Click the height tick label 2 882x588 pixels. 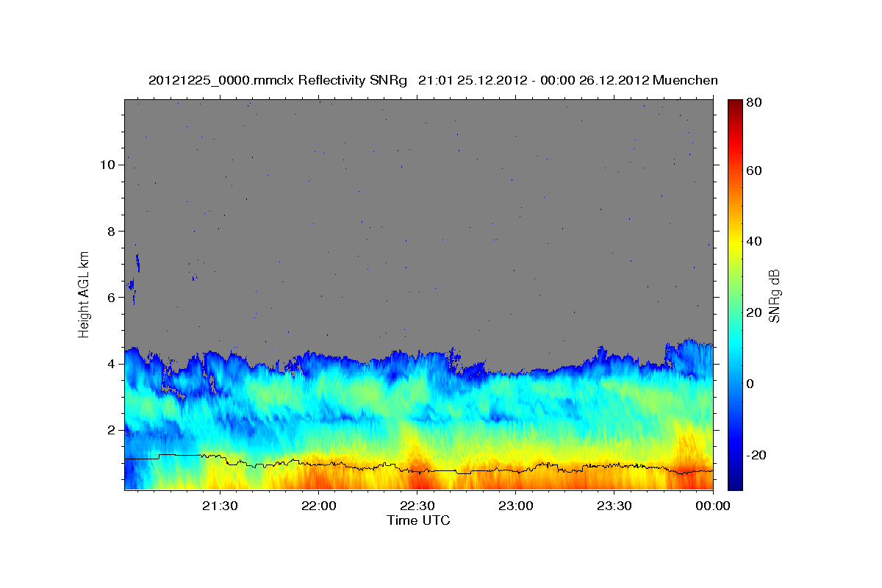(112, 430)
